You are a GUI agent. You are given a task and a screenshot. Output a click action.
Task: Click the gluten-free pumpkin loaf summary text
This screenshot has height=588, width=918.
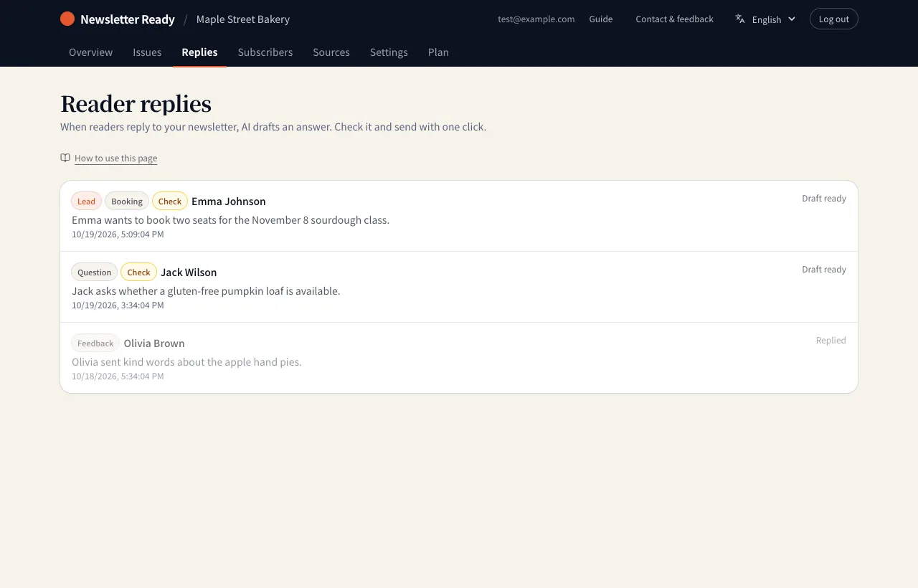[x=206, y=291]
